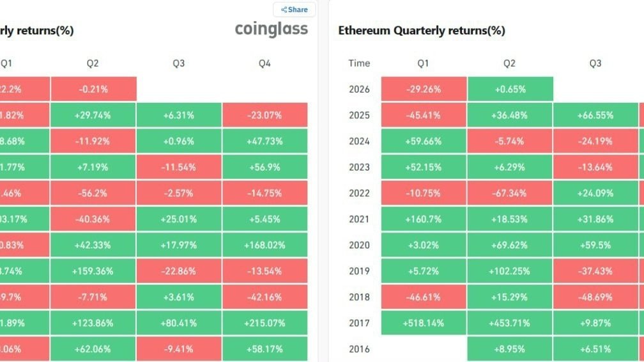Click the +215.07% Q4 cell
Viewport: 644px width, 362px height.
coord(264,323)
